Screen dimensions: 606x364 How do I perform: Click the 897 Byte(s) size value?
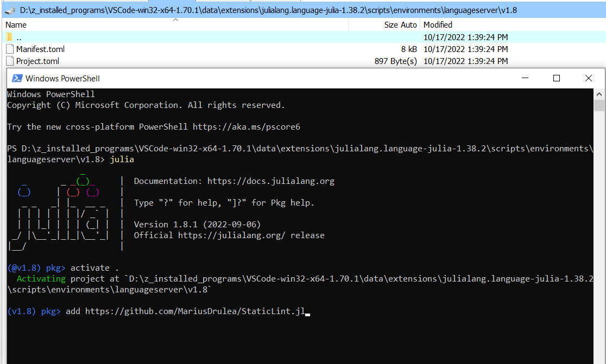[x=396, y=61]
